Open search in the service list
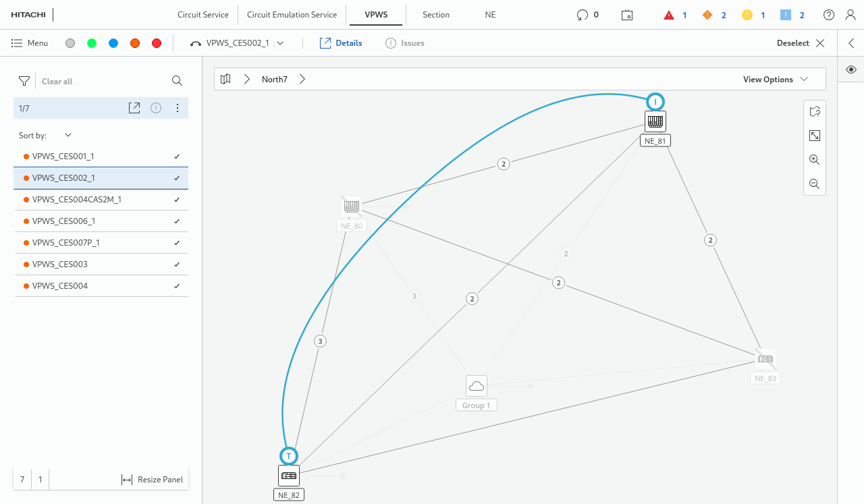The width and height of the screenshot is (864, 504). pos(177,81)
